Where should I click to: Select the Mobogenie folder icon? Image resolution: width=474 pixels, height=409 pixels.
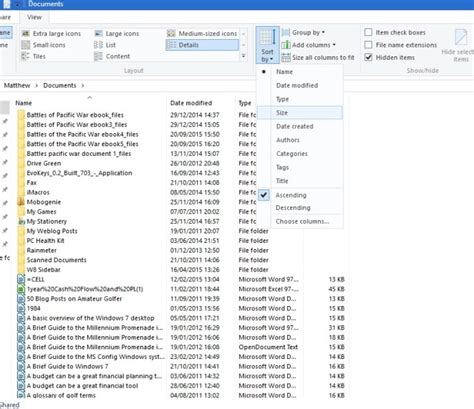coord(21,202)
